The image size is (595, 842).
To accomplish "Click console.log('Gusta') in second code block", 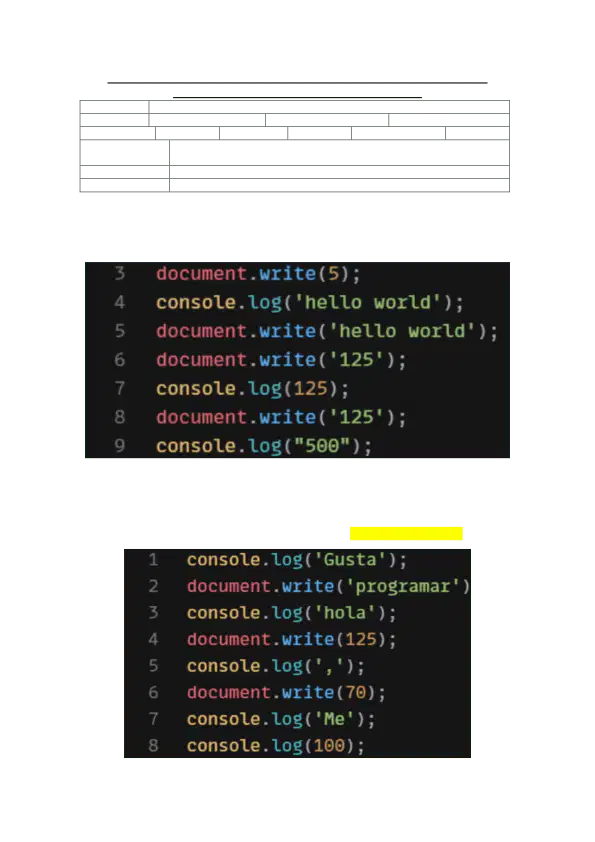I will 296,560.
